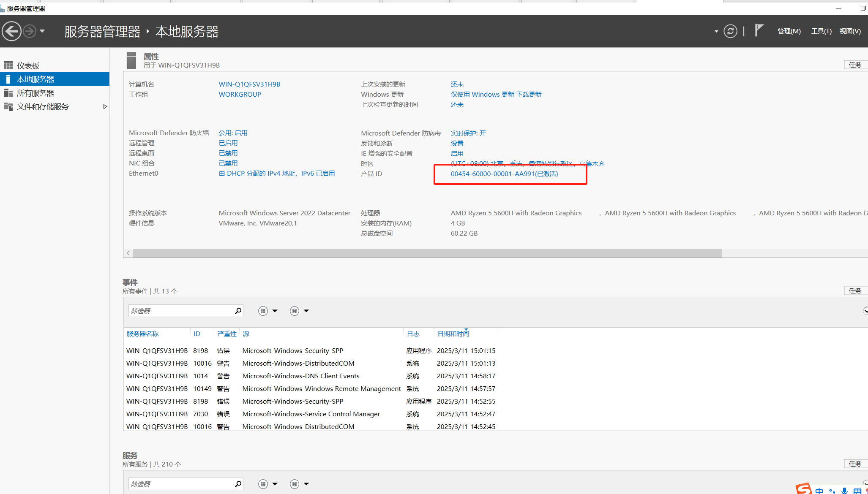The width and height of the screenshot is (868, 494).
Task: Expand File and Storage Services arrow
Action: pos(105,107)
